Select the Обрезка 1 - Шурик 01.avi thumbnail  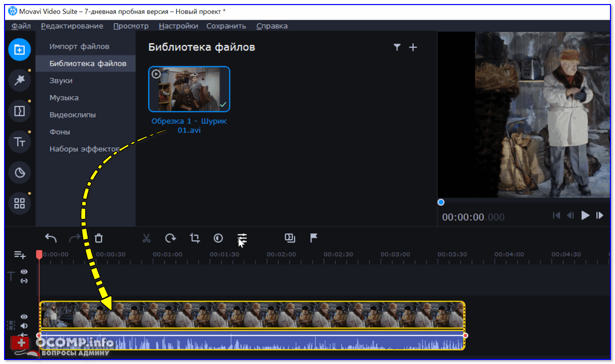pos(189,89)
